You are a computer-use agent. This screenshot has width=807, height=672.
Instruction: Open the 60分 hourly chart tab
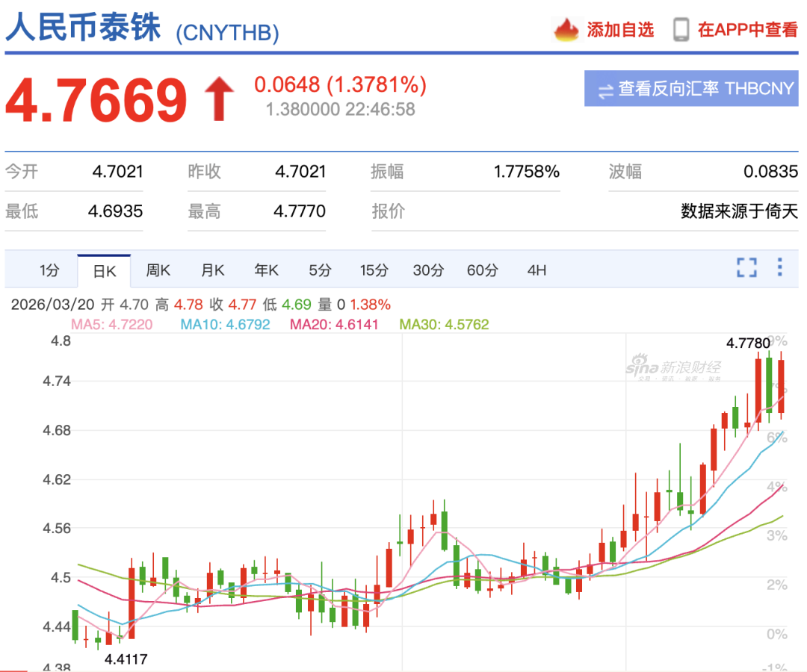click(x=482, y=270)
